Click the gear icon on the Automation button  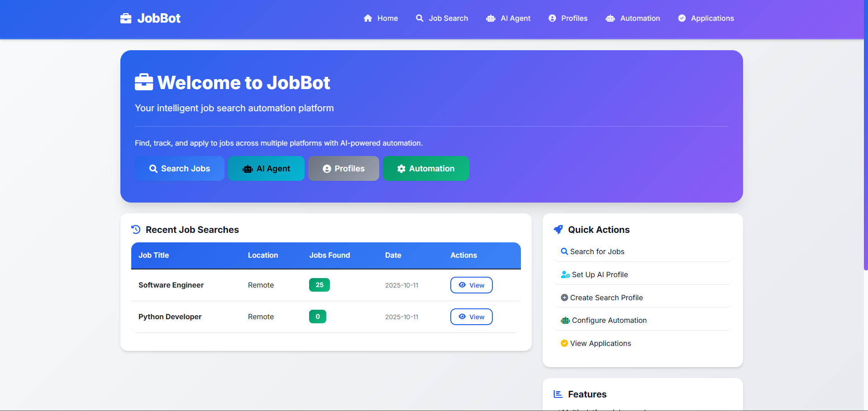pyautogui.click(x=401, y=168)
